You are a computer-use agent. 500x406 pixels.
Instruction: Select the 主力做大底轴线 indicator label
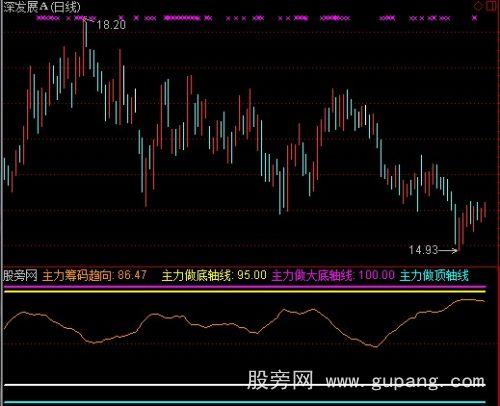click(x=313, y=275)
